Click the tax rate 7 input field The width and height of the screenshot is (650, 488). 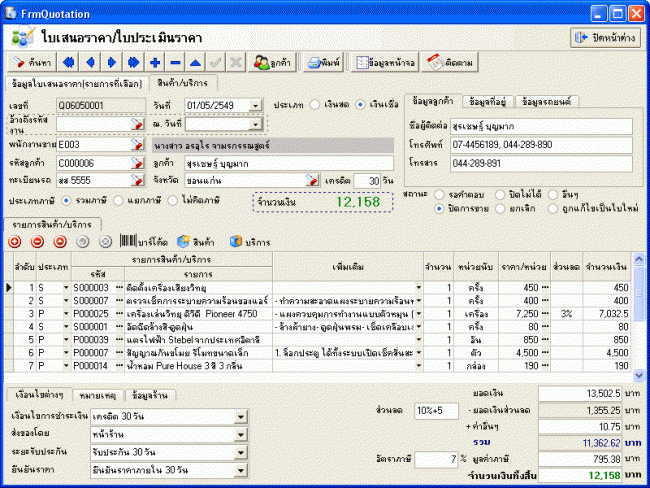[436, 459]
